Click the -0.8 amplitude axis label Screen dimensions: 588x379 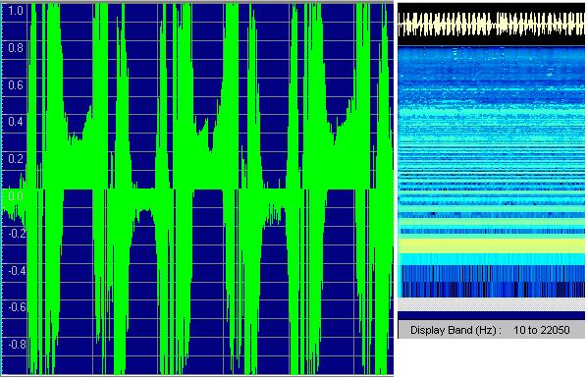point(17,344)
